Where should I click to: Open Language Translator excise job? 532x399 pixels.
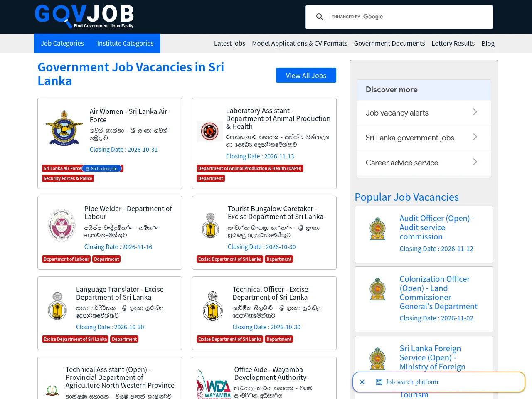pyautogui.click(x=120, y=293)
